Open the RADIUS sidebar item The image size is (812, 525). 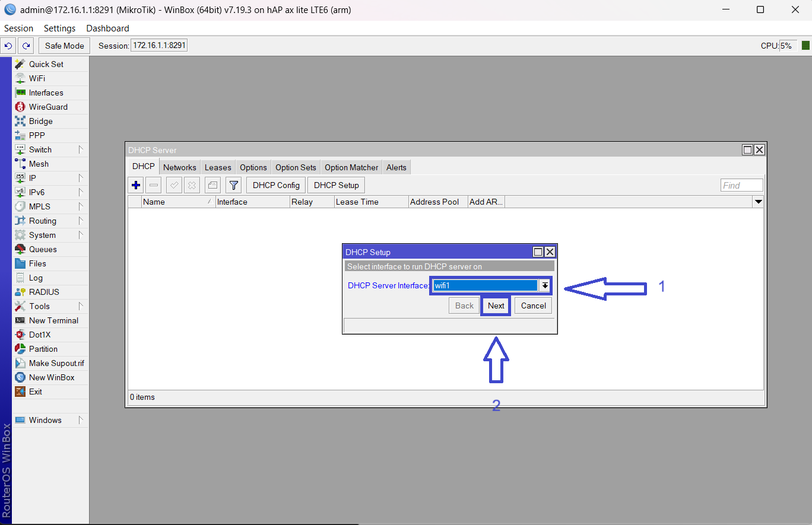pos(50,292)
